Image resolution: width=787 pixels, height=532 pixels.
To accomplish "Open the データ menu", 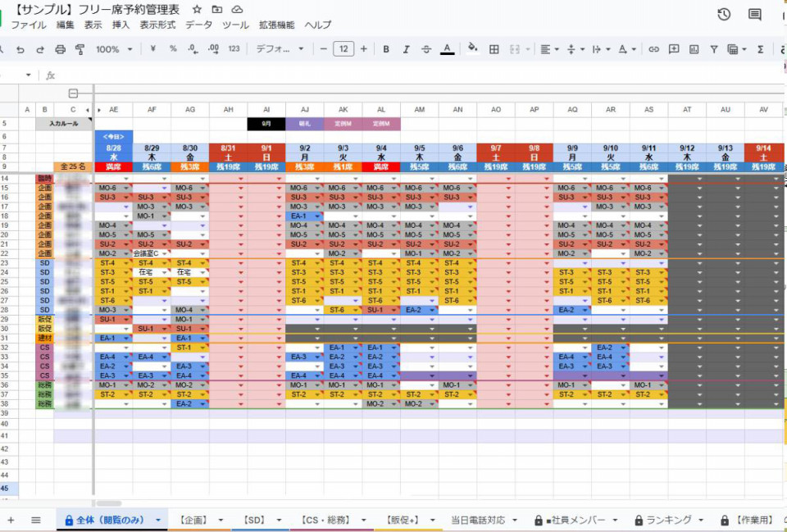I will [x=198, y=25].
